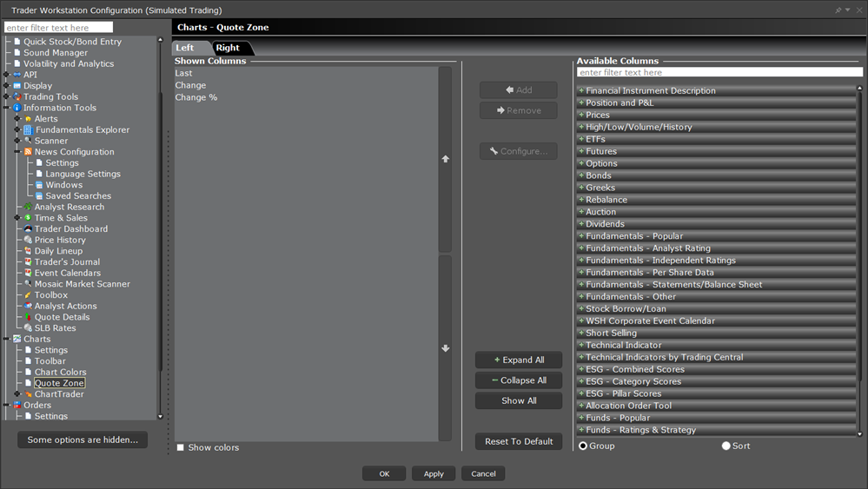
Task: Click the Toolbox icon
Action: 28,294
